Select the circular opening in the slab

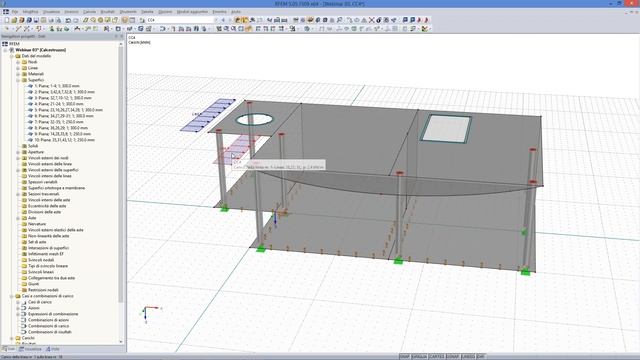[254, 120]
